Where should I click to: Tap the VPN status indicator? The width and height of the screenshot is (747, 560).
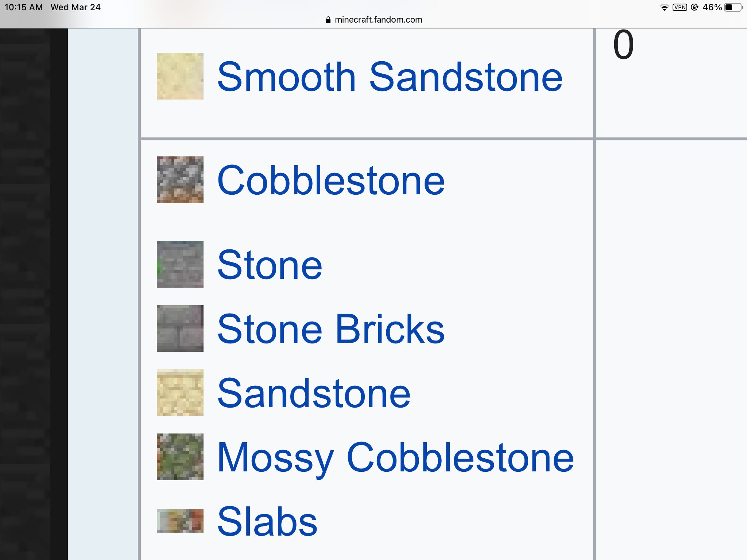680,7
